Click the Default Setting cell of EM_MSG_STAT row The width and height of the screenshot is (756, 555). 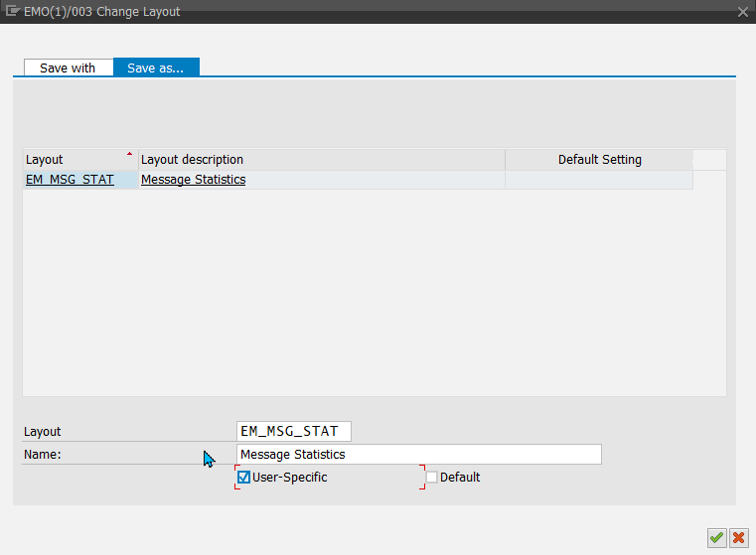tap(599, 180)
